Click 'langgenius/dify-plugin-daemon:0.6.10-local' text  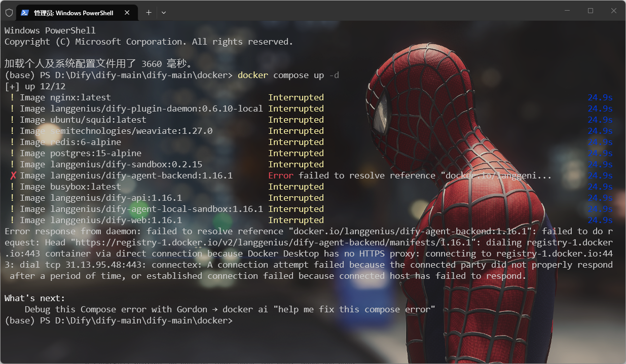[157, 108]
